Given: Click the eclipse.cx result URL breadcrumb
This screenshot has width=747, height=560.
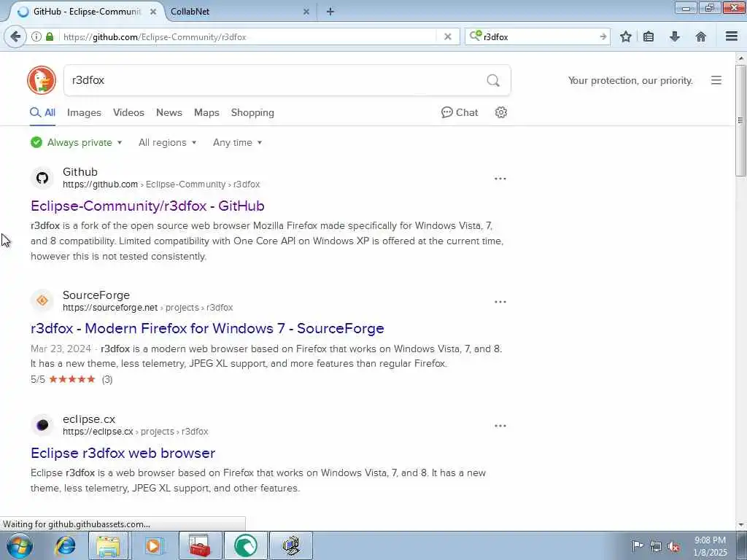Looking at the screenshot, I should 135,432.
